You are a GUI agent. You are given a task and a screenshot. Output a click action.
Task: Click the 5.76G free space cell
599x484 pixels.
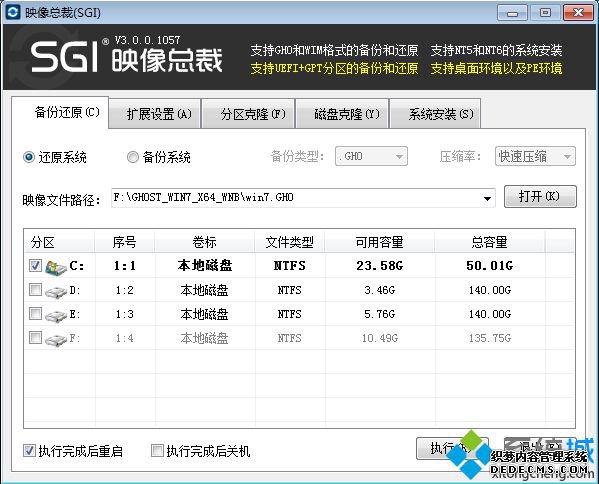coord(380,314)
